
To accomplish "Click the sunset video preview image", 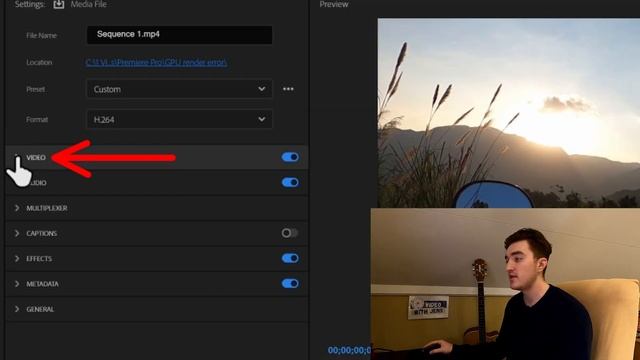I will point(509,113).
